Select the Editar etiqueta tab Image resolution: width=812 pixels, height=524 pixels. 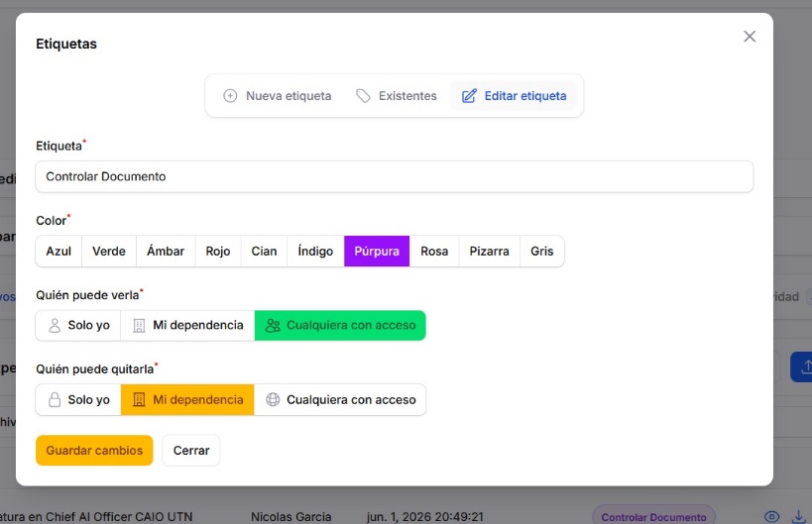tap(514, 96)
